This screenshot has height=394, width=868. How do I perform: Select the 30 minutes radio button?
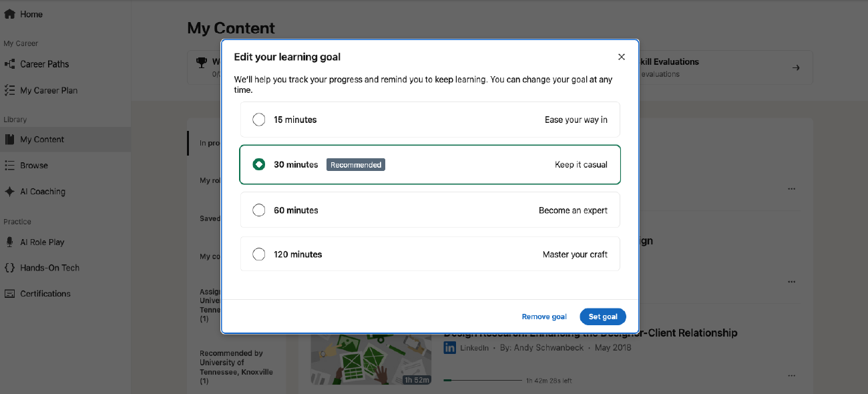click(x=259, y=164)
